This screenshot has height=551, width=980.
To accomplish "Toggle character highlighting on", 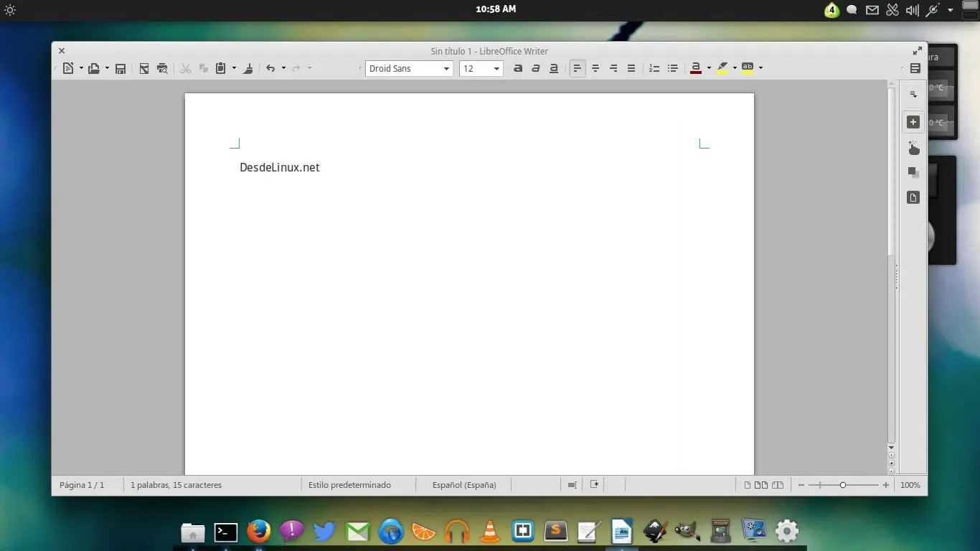I will 746,68.
